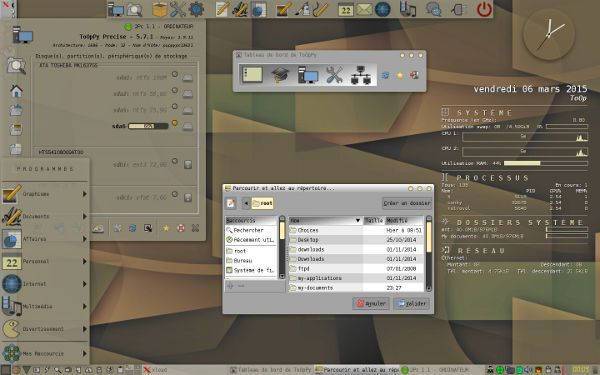Open the blue gear settings icon in top panel
600x375 pixels.
point(196,9)
